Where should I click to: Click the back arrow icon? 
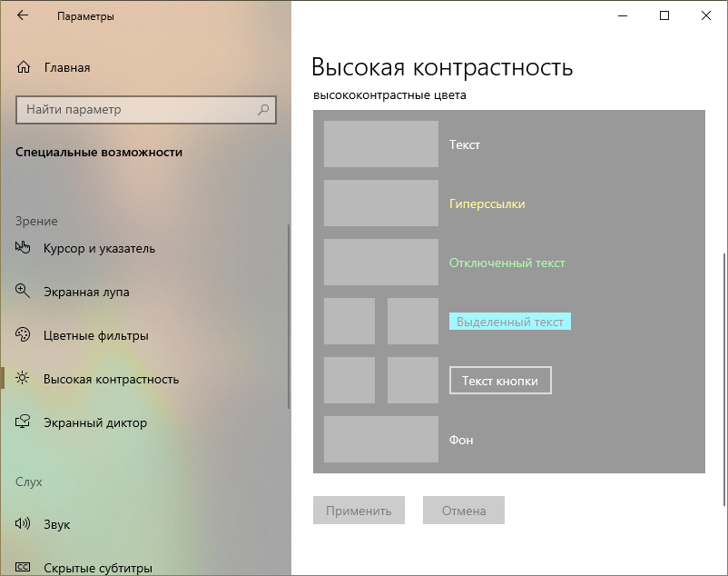click(23, 15)
